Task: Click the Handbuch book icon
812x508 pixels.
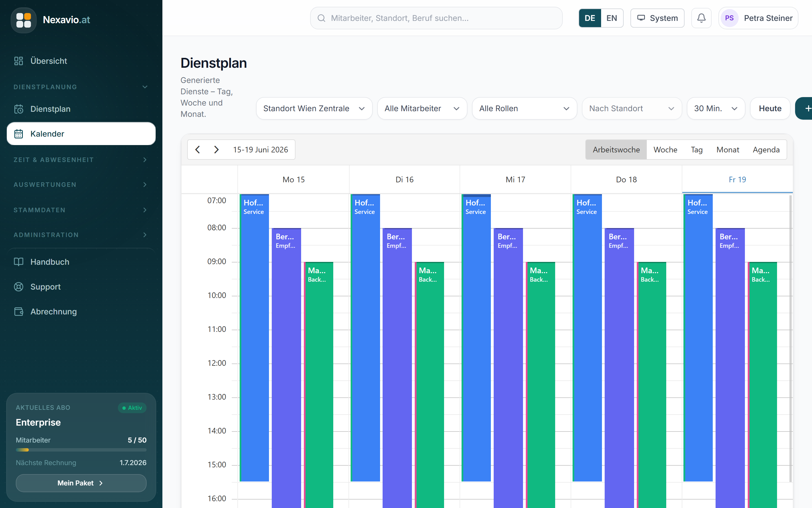Action: tap(18, 262)
